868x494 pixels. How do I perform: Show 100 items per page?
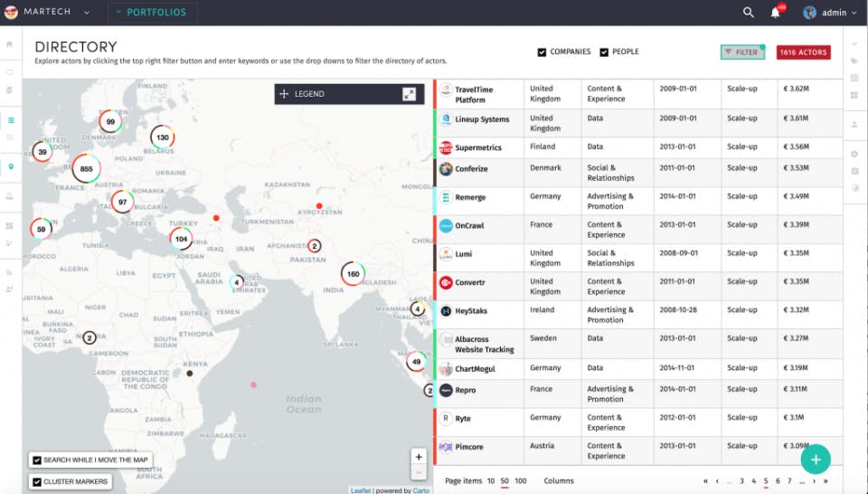tap(521, 480)
